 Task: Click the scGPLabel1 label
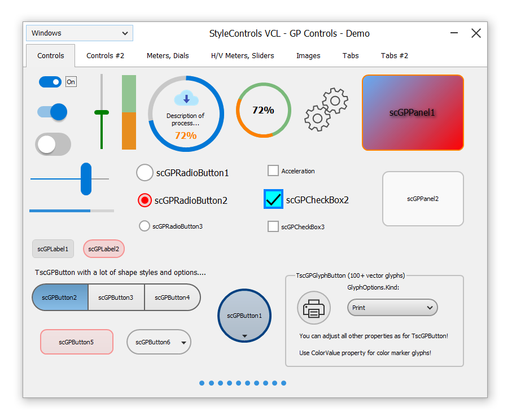[53, 249]
